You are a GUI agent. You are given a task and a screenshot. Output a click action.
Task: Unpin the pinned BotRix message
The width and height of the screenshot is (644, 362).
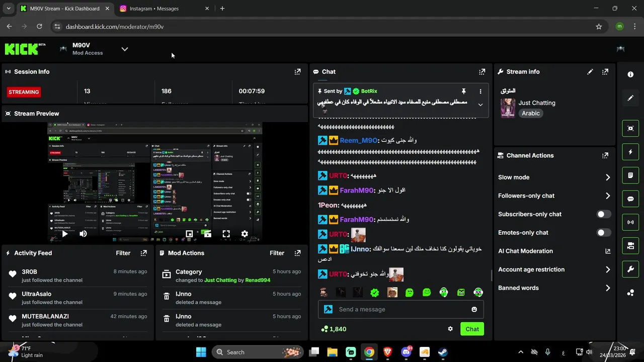point(464,91)
